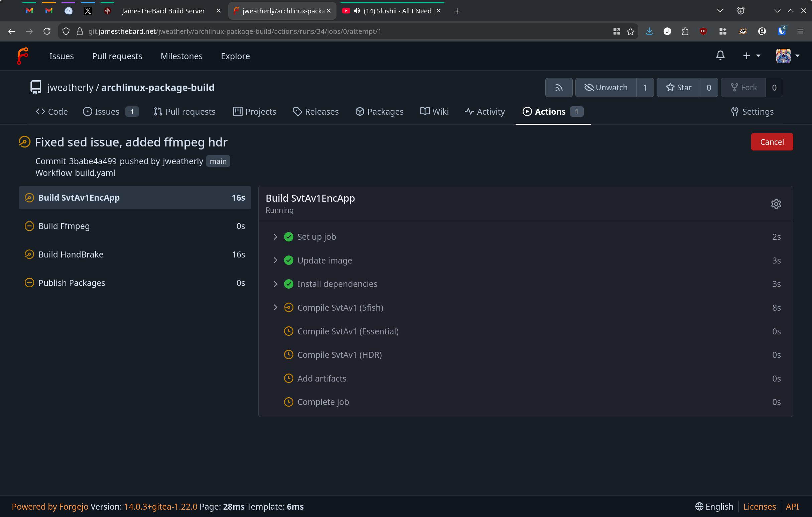Open the job log settings gear
The image size is (812, 517).
(x=776, y=204)
